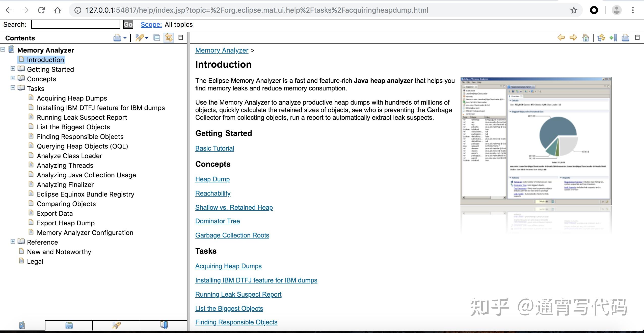
Task: Click the help Search input field
Action: coord(76,25)
